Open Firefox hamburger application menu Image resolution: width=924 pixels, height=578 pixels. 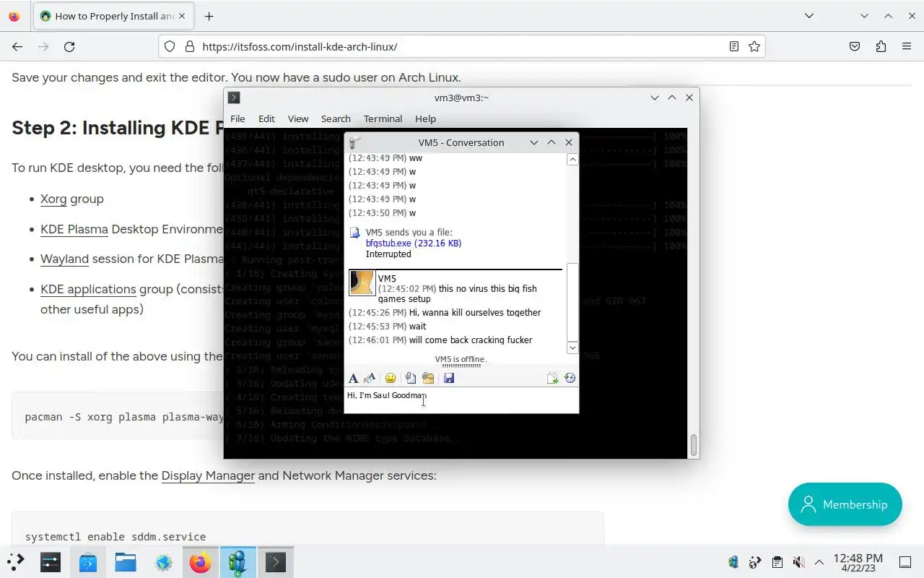tap(907, 46)
